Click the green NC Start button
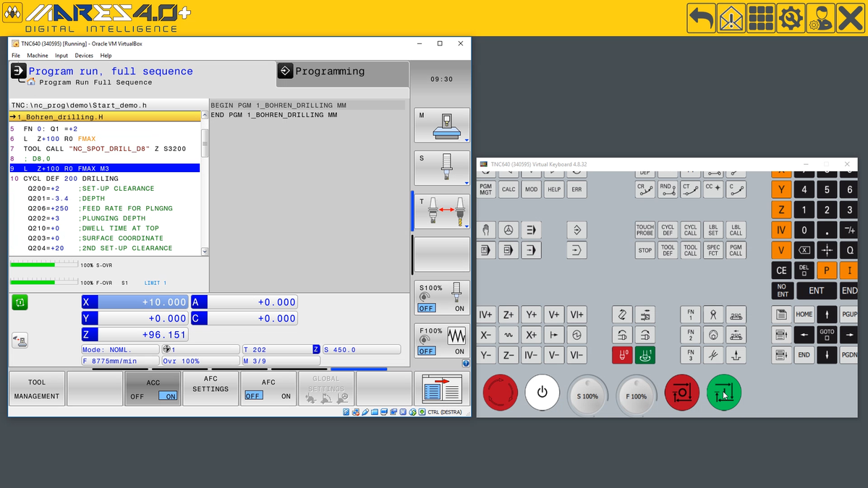Screen dimensions: 868x488 coord(723,393)
